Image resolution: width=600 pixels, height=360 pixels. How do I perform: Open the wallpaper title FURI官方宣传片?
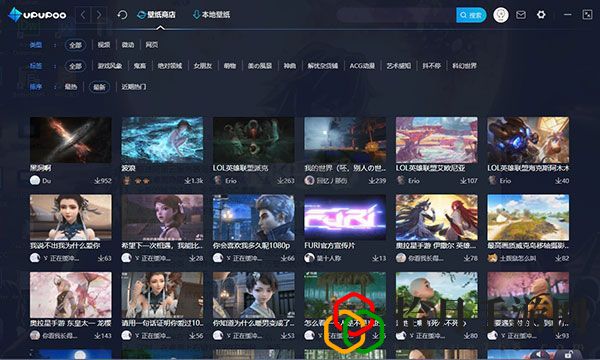(328, 246)
